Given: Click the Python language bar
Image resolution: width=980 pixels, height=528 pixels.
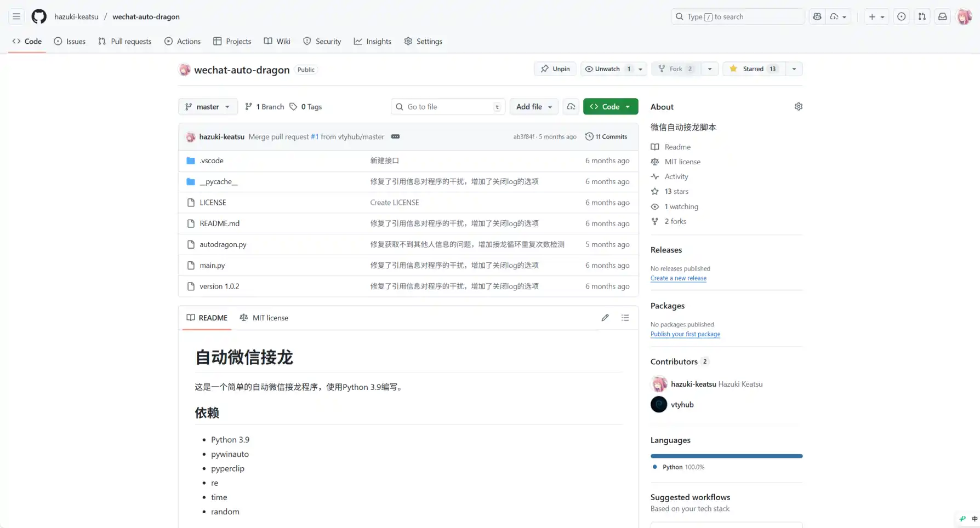Looking at the screenshot, I should click(726, 456).
